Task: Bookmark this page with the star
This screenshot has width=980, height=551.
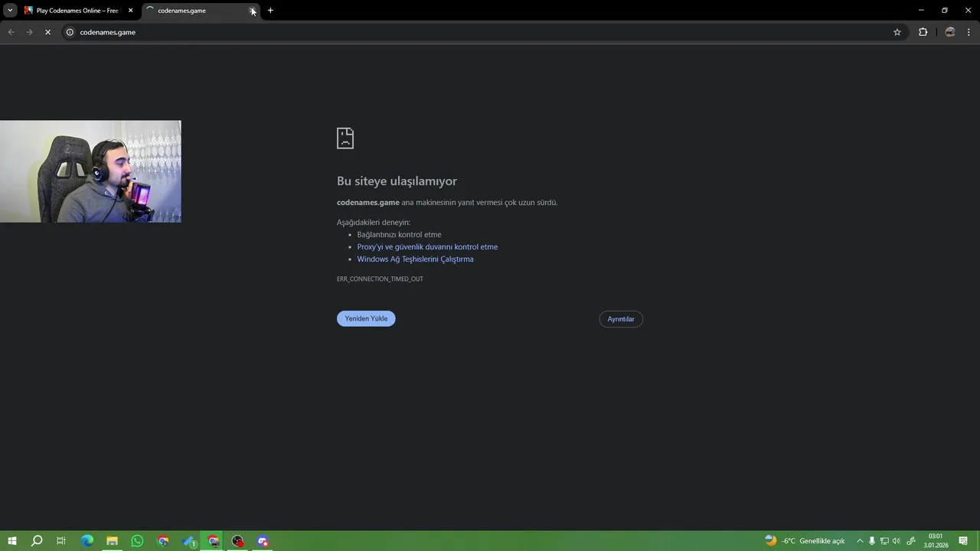Action: [897, 32]
